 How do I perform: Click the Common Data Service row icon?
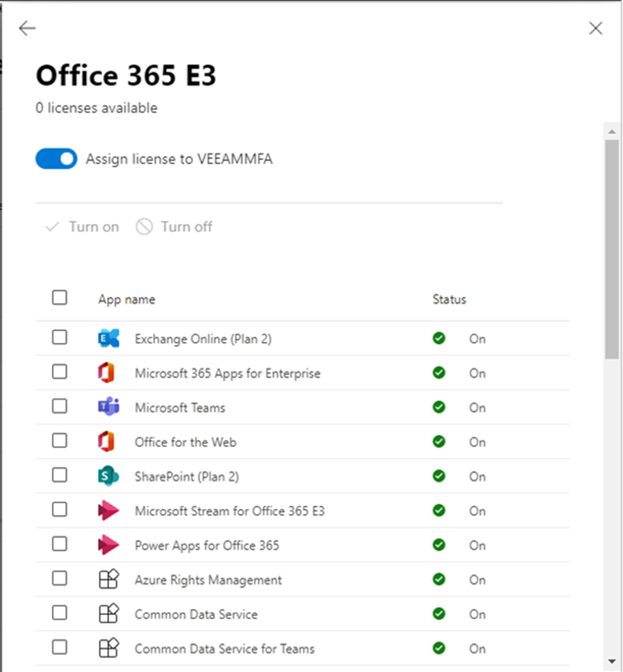tap(109, 614)
